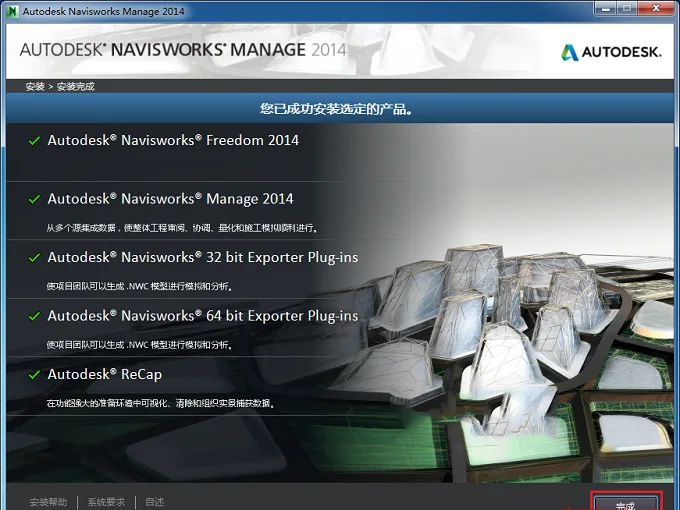Click the 安装 breadcrumb item
The width and height of the screenshot is (680, 510).
(x=35, y=86)
